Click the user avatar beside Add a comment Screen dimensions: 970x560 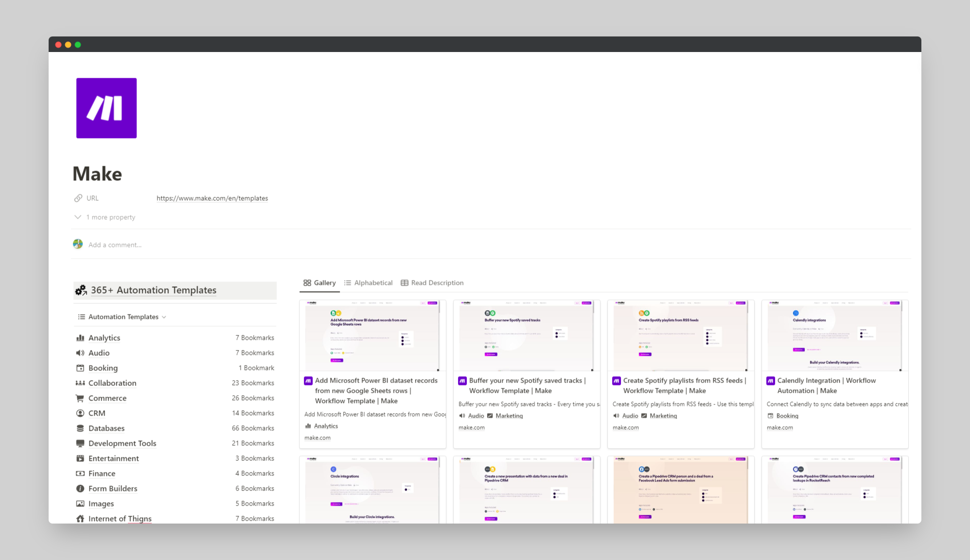(78, 244)
